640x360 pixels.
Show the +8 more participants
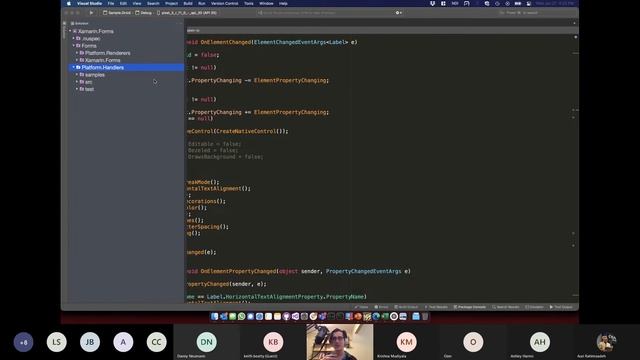23,342
